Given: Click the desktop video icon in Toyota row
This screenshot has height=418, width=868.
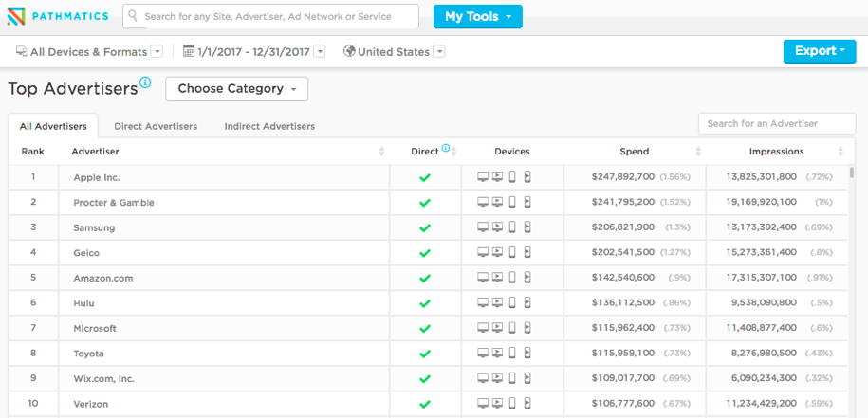Looking at the screenshot, I should 498,354.
